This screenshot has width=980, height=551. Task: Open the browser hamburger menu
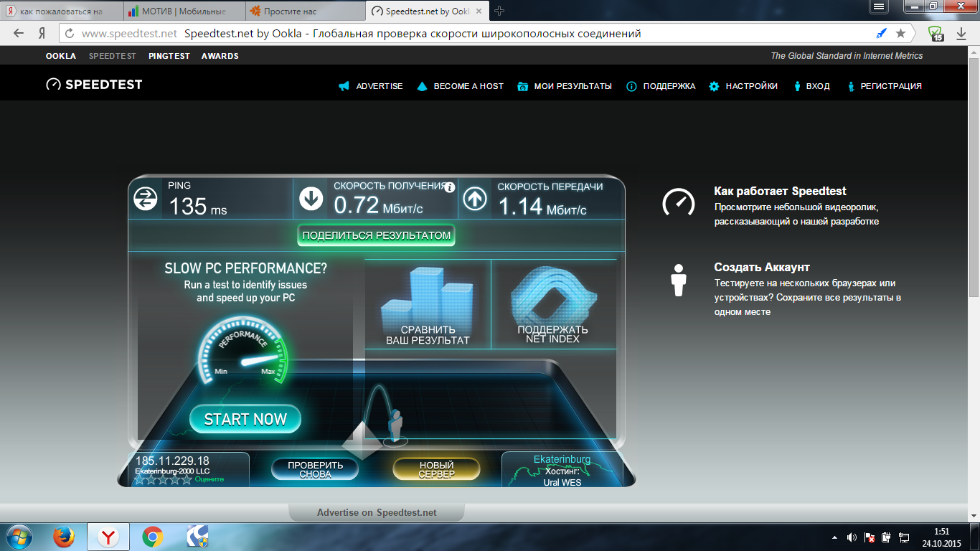tap(879, 6)
